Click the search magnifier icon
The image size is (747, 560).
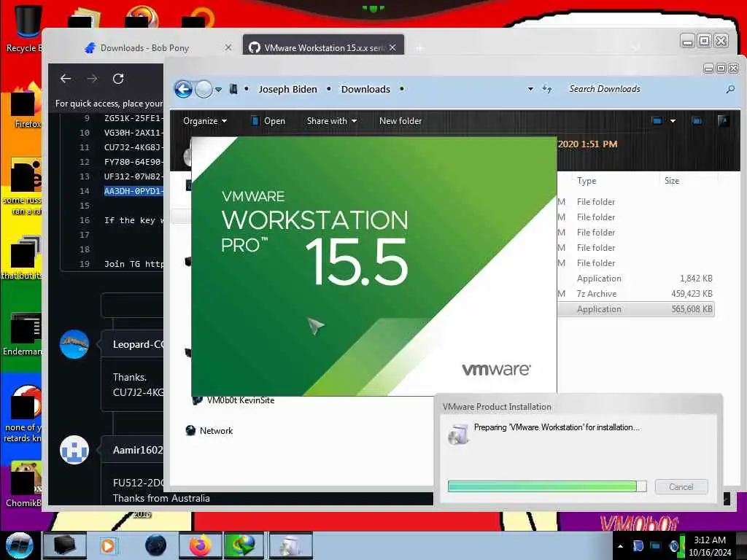[729, 89]
